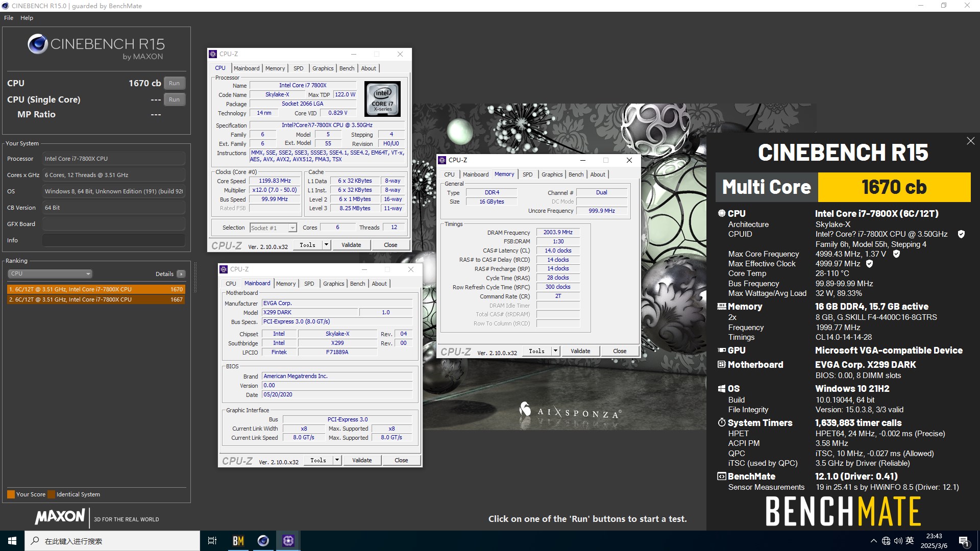Open Graphics tab in CPU-Z CPU window
The height and width of the screenshot is (551, 980).
click(323, 68)
